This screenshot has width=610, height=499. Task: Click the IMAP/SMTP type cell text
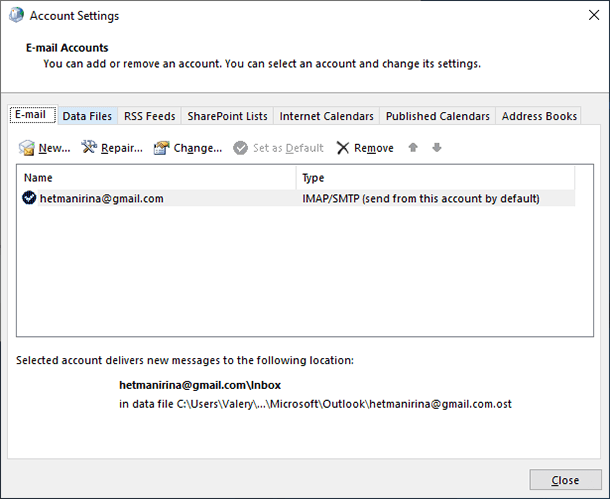coord(421,198)
